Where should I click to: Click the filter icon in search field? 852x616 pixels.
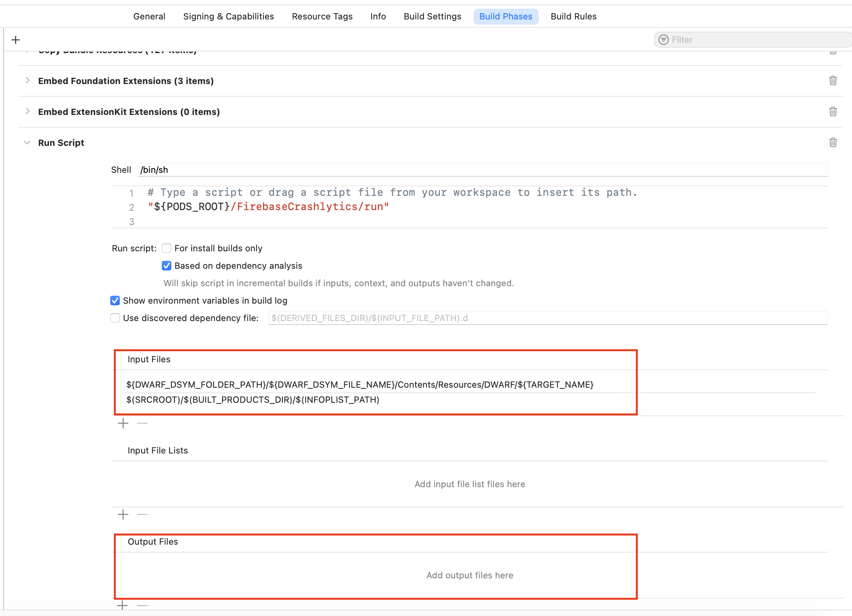[x=663, y=40]
